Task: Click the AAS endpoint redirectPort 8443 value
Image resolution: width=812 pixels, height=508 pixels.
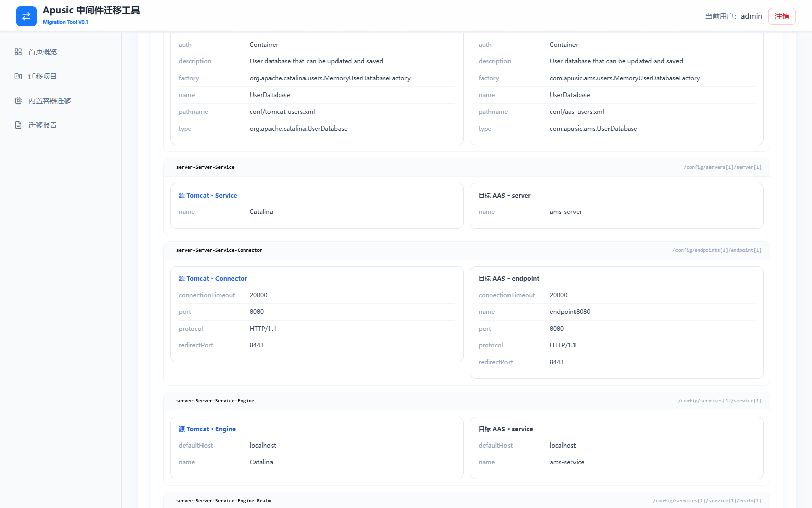Action: click(x=557, y=362)
